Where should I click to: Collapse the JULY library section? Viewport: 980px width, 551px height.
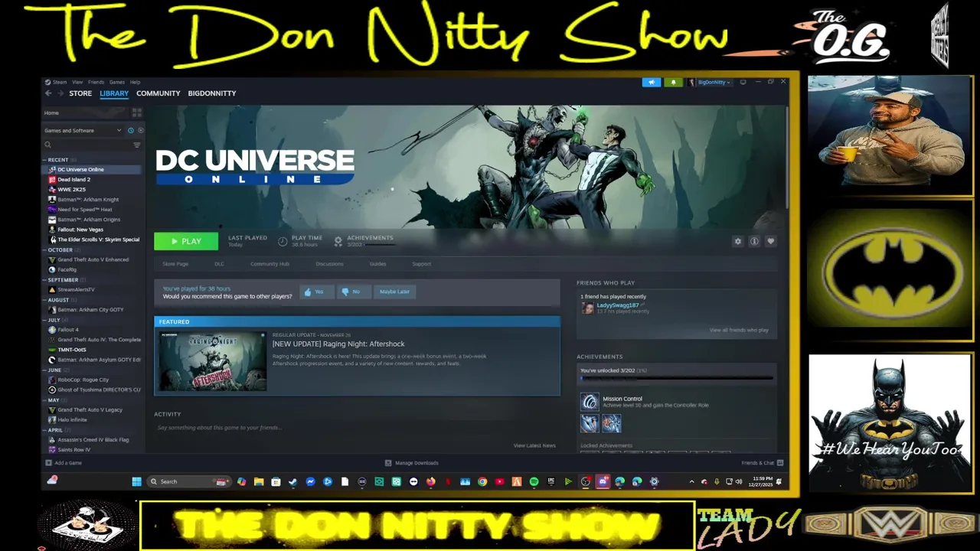coord(44,320)
